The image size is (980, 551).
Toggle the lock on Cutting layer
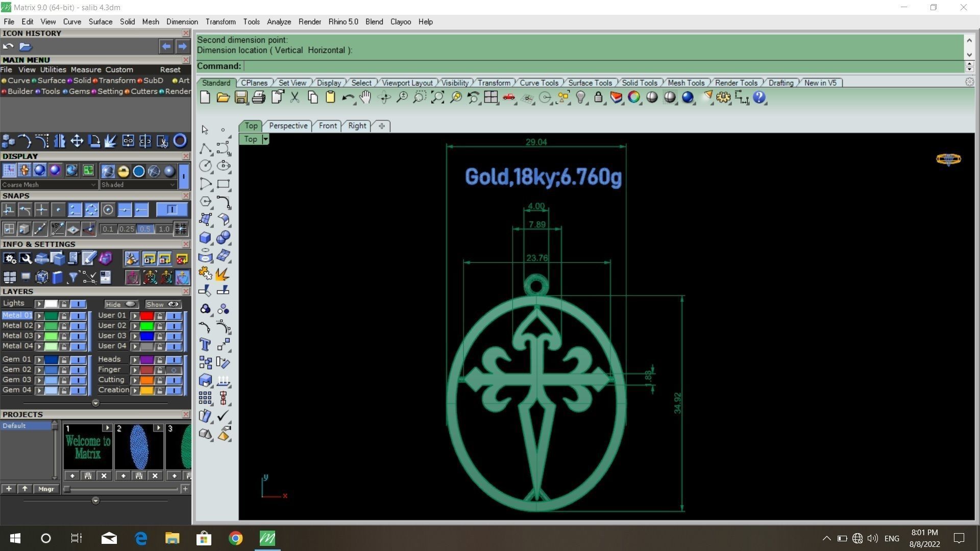coord(160,380)
